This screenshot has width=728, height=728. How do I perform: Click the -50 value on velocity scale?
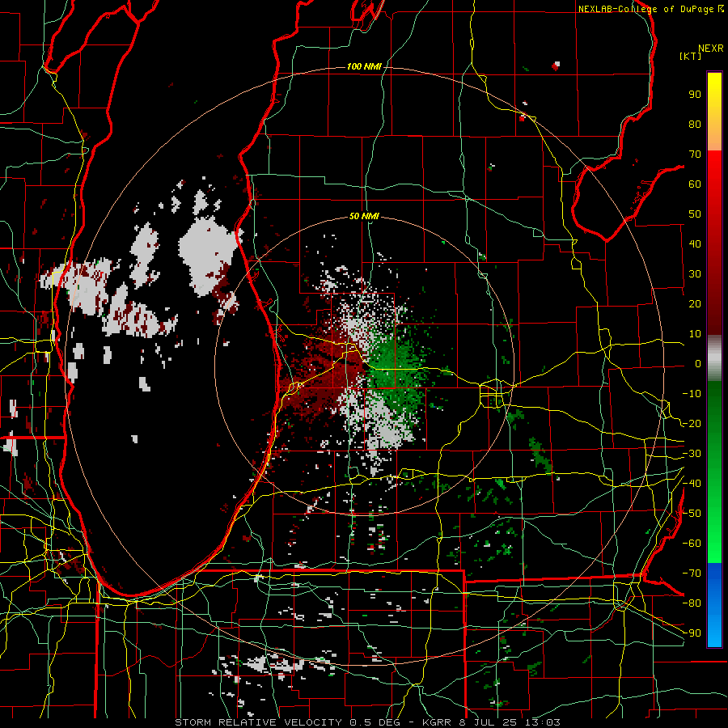(692, 514)
